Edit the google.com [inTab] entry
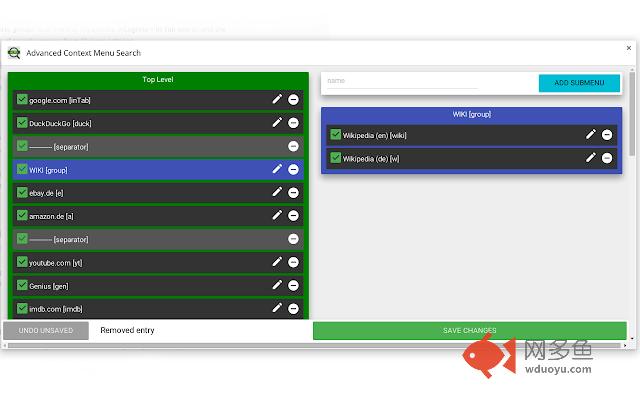The height and width of the screenshot is (400, 640). [277, 99]
